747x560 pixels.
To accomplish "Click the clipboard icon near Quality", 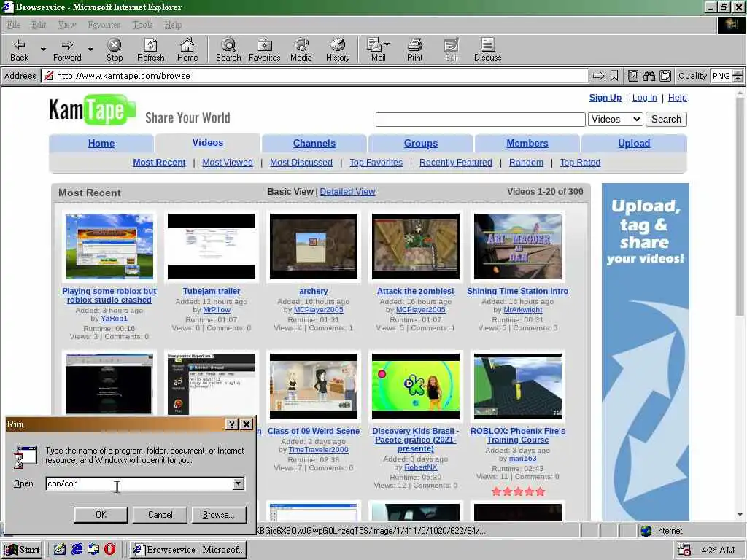I will coord(665,76).
